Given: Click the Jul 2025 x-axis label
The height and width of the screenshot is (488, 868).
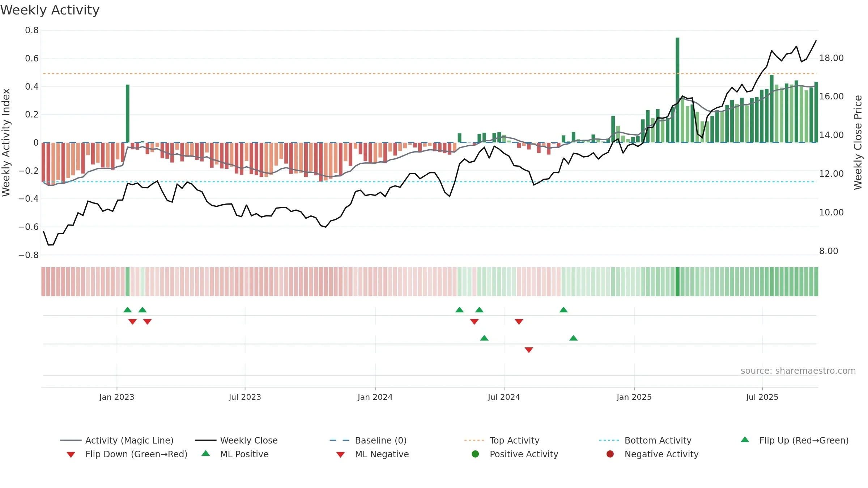Looking at the screenshot, I should click(x=762, y=397).
